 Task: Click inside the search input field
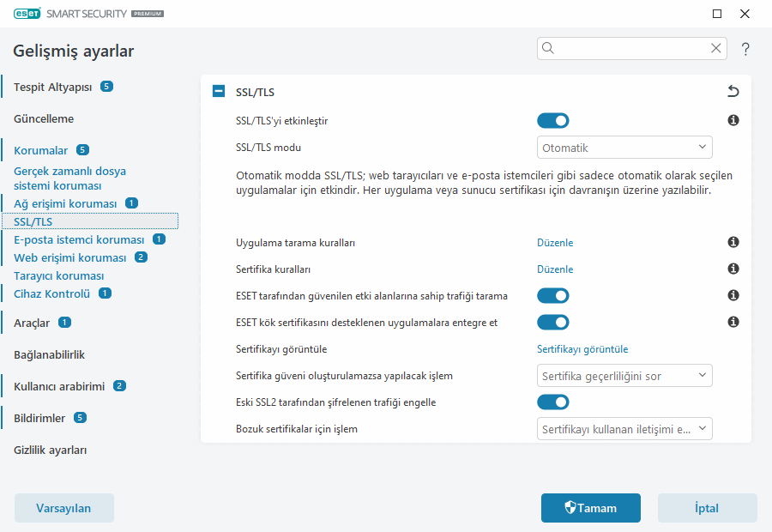pyautogui.click(x=626, y=48)
